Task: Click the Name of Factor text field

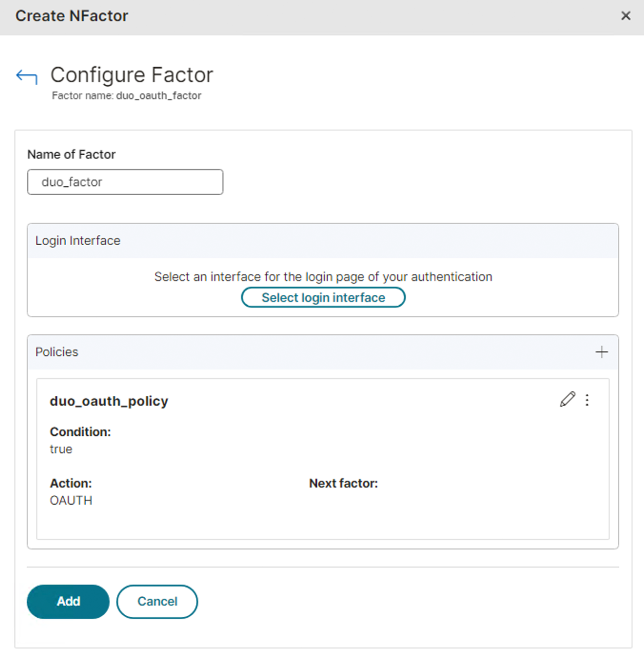Action: 125,182
